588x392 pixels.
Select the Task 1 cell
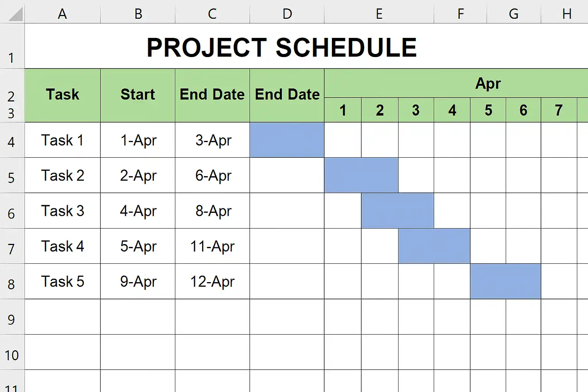(x=62, y=140)
